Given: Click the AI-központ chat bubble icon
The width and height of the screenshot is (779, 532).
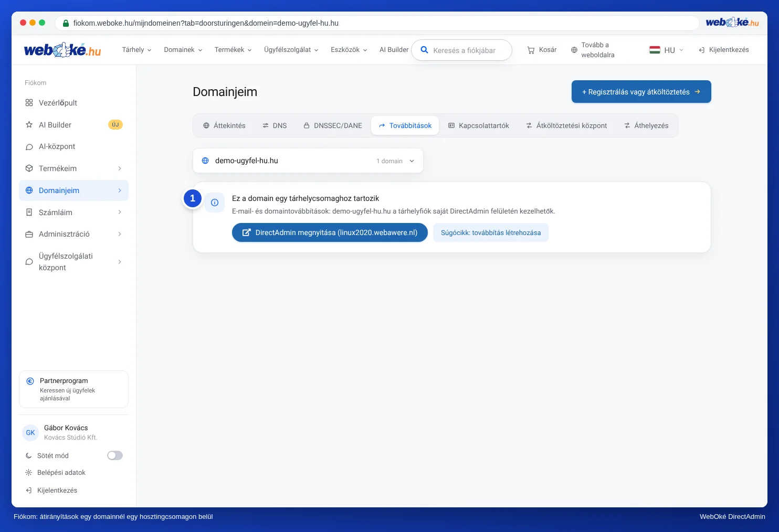Looking at the screenshot, I should (x=29, y=147).
